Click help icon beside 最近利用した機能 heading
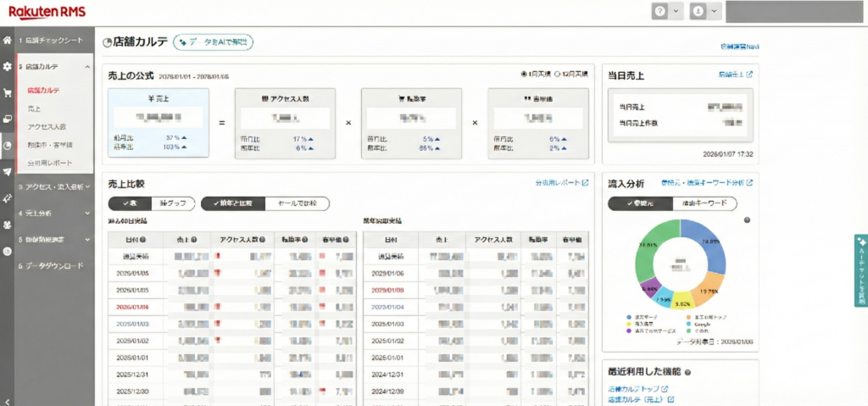 (687, 372)
